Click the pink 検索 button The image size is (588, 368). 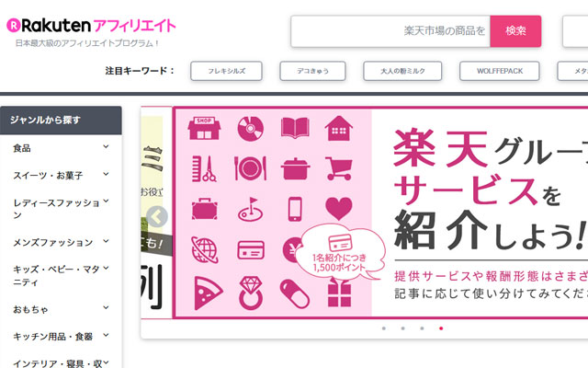pos(515,31)
